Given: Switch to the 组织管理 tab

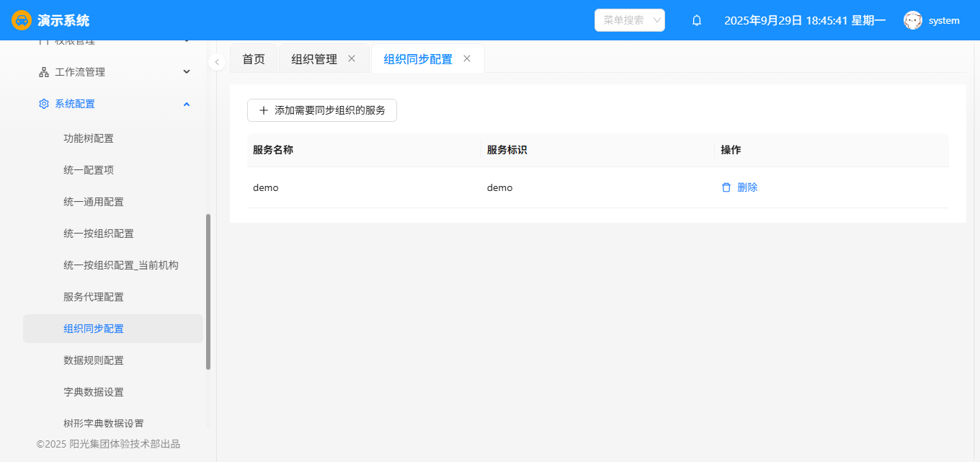Looking at the screenshot, I should point(314,59).
